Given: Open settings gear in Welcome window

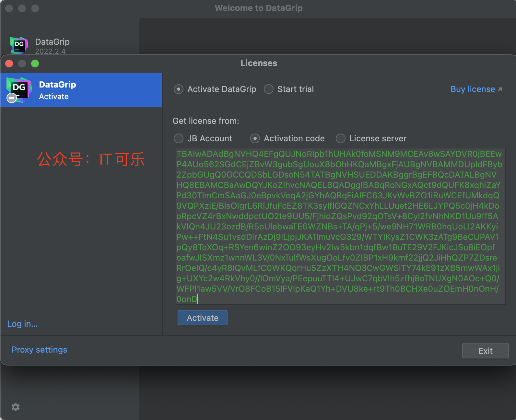Looking at the screenshot, I should 16,407.
